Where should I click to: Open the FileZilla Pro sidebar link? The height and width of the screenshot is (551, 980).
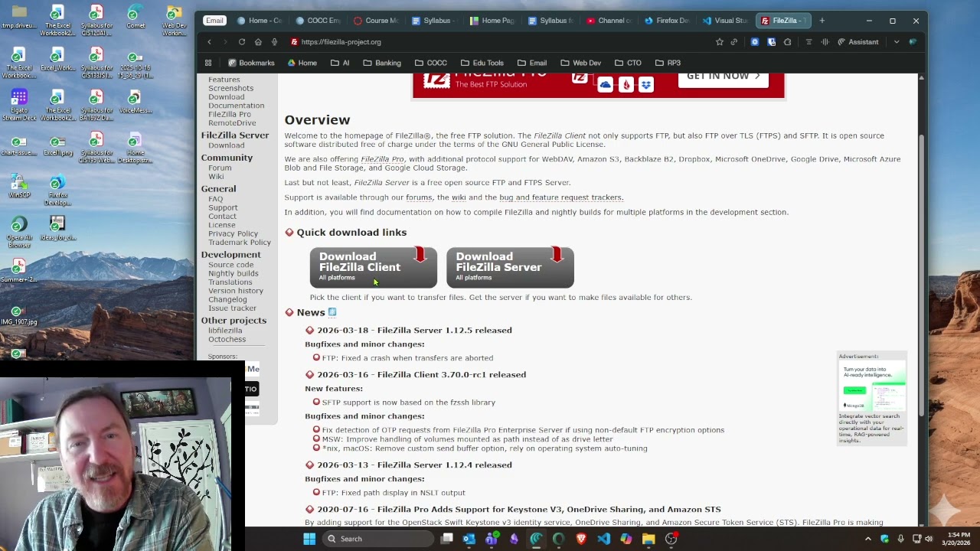230,114
